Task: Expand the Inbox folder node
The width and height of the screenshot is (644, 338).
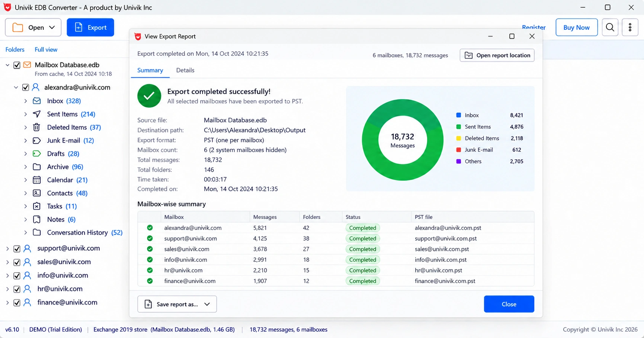Action: 26,101
